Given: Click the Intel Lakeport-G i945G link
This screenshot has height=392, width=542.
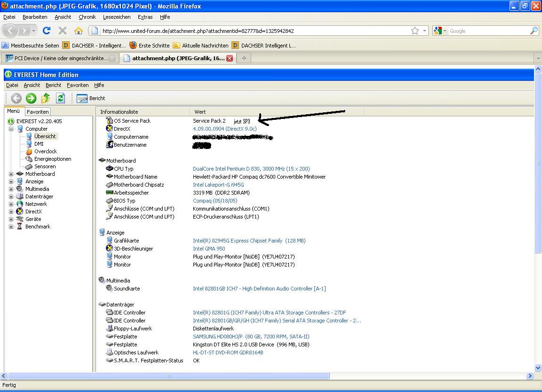Looking at the screenshot, I should pyautogui.click(x=218, y=185).
